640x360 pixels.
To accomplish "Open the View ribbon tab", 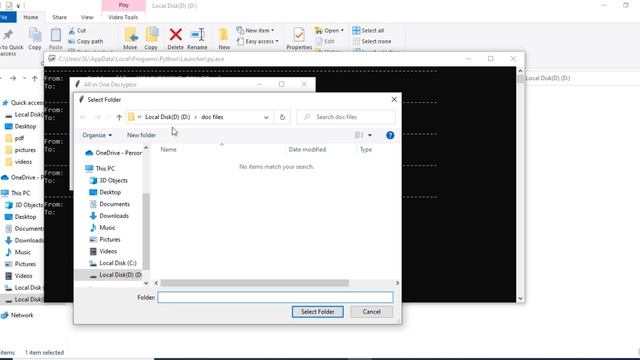I will coord(87,17).
